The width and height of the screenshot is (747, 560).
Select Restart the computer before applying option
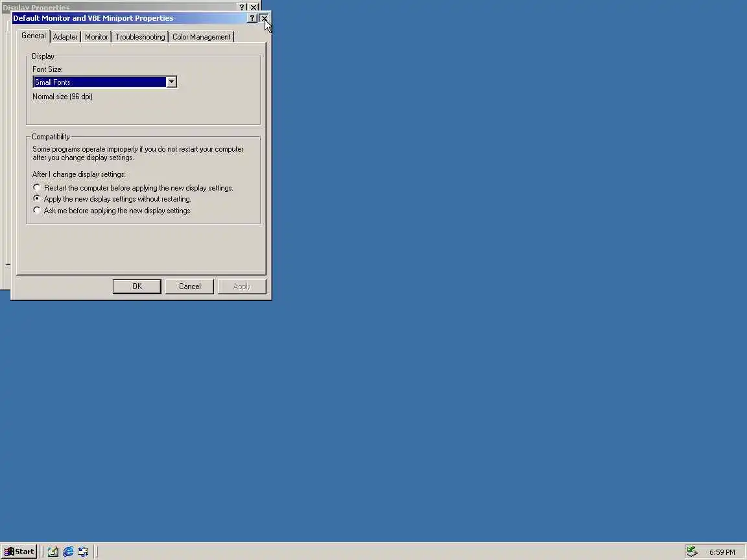click(133, 188)
